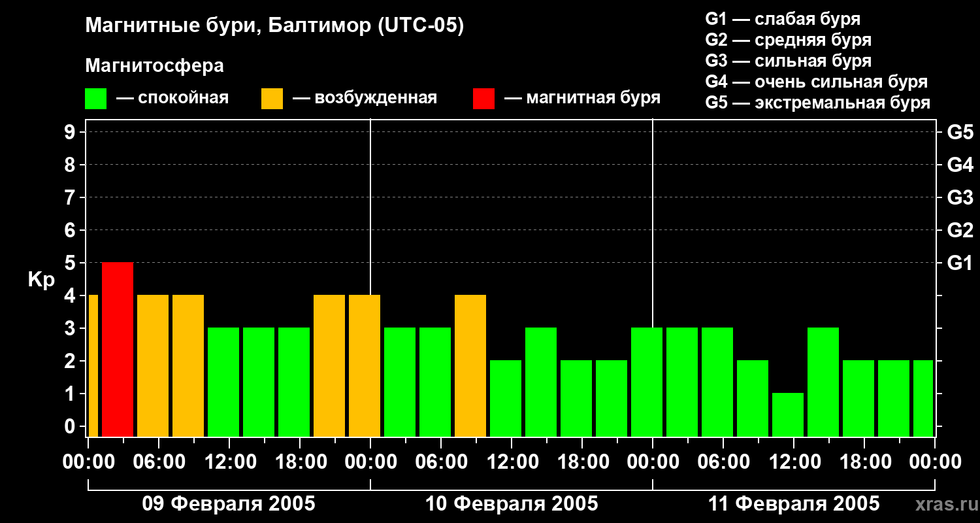Click the 'G4 — очень сильная буря' legend line
Image resolution: width=980 pixels, height=523 pixels.
point(816,82)
